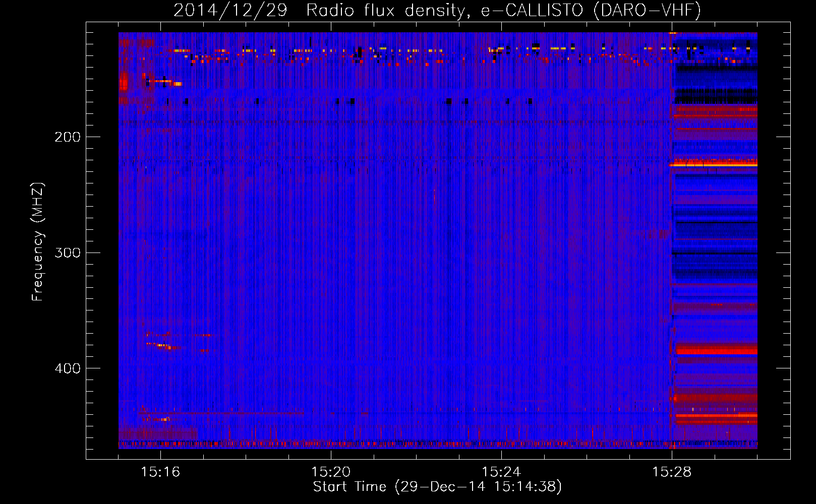Click the 15:20 time tick label
Viewport: 816px width, 504px height.
331,472
